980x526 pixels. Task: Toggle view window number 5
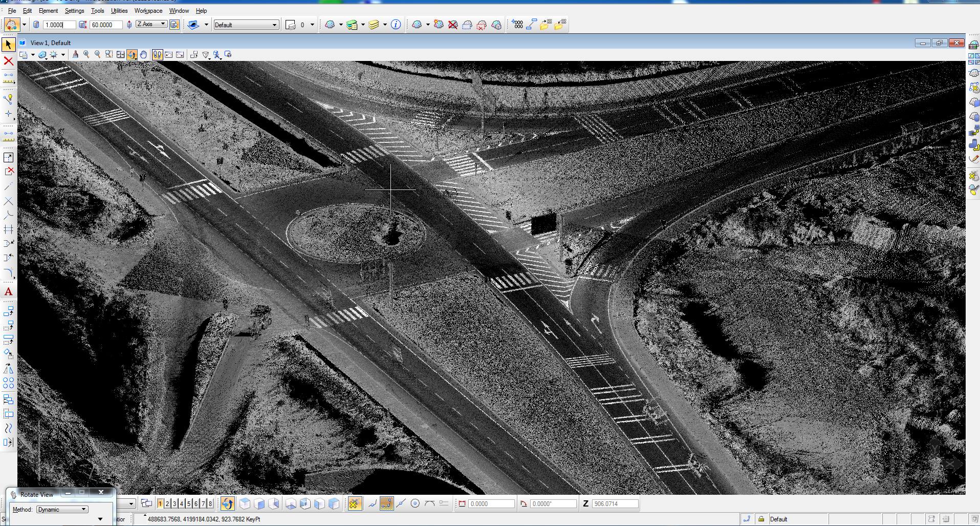pyautogui.click(x=189, y=504)
